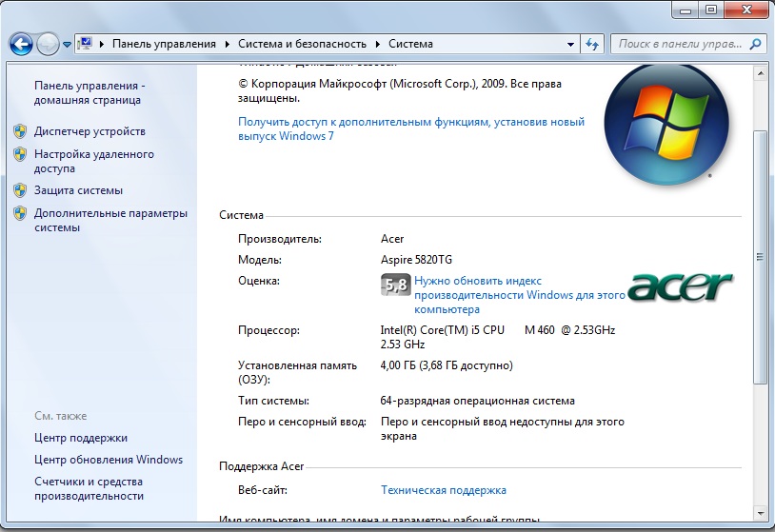Screen dimensions: 775x532
Task: Expand arrow after Панель управления breadcrumb
Action: click(228, 44)
